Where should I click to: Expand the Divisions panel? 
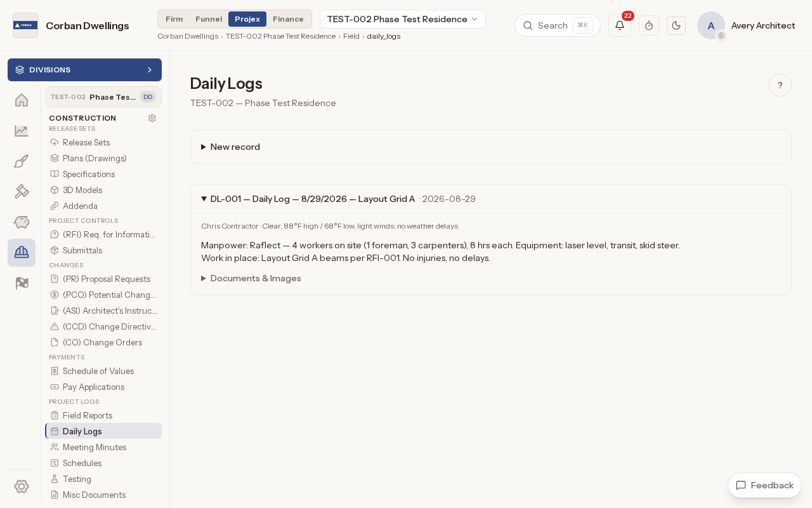click(84, 70)
